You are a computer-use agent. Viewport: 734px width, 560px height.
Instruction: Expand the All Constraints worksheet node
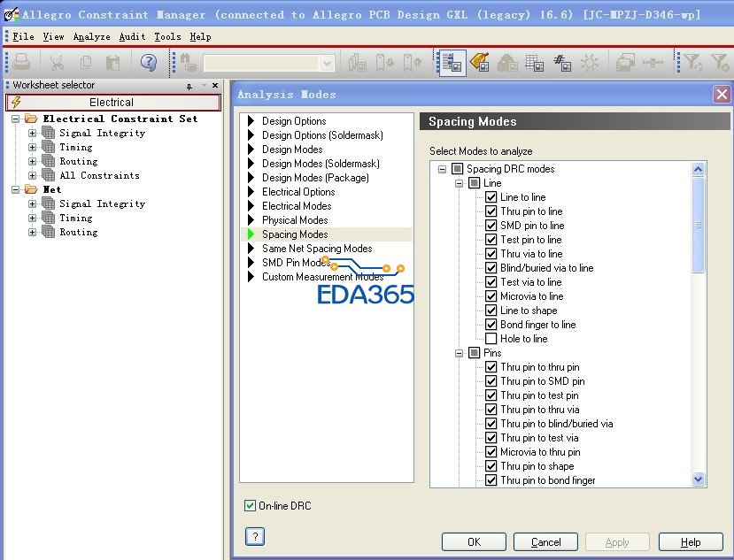pos(32,175)
